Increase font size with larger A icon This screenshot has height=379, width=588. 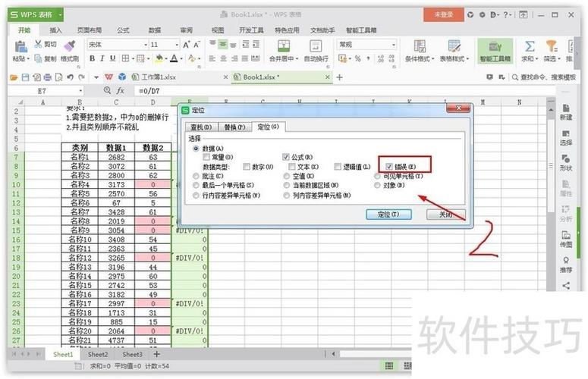coord(187,45)
